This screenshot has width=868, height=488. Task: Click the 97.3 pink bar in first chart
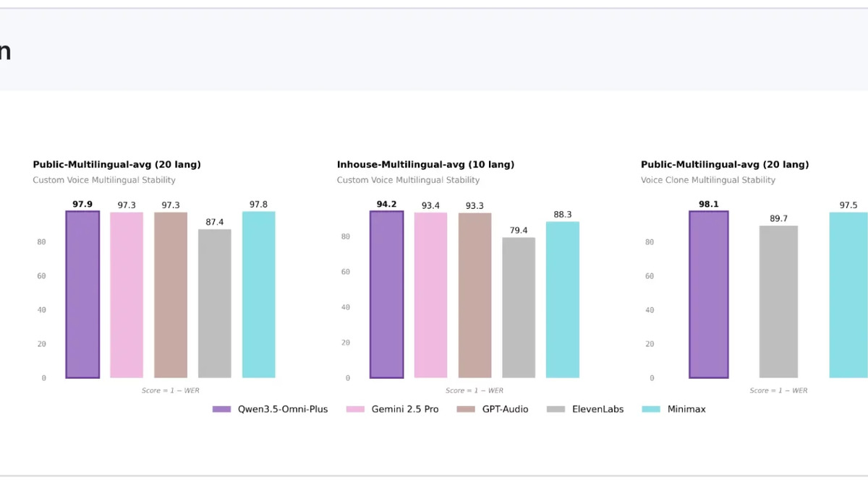tap(127, 293)
